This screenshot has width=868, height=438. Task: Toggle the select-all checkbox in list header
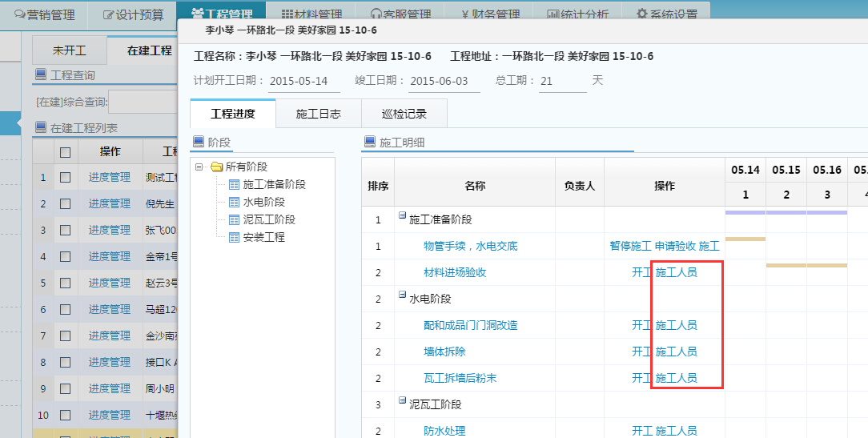[x=66, y=151]
